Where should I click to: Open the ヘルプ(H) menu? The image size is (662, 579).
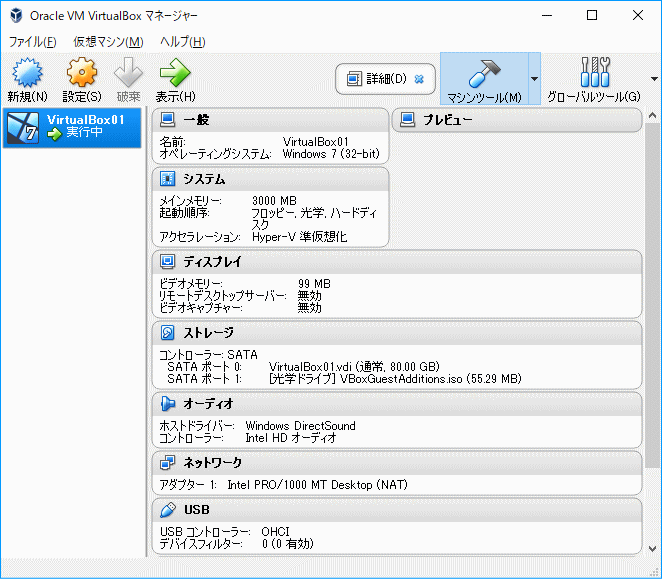coord(183,42)
